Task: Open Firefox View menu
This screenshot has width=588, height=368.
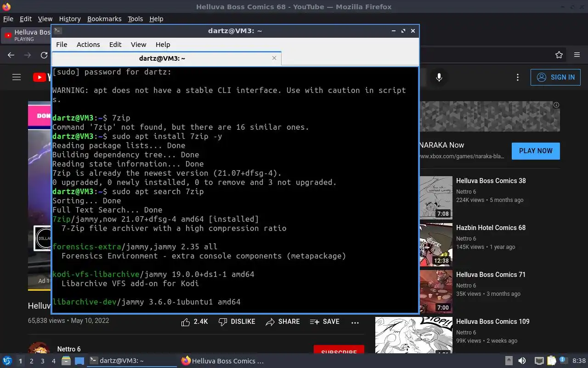Action: pyautogui.click(x=45, y=19)
